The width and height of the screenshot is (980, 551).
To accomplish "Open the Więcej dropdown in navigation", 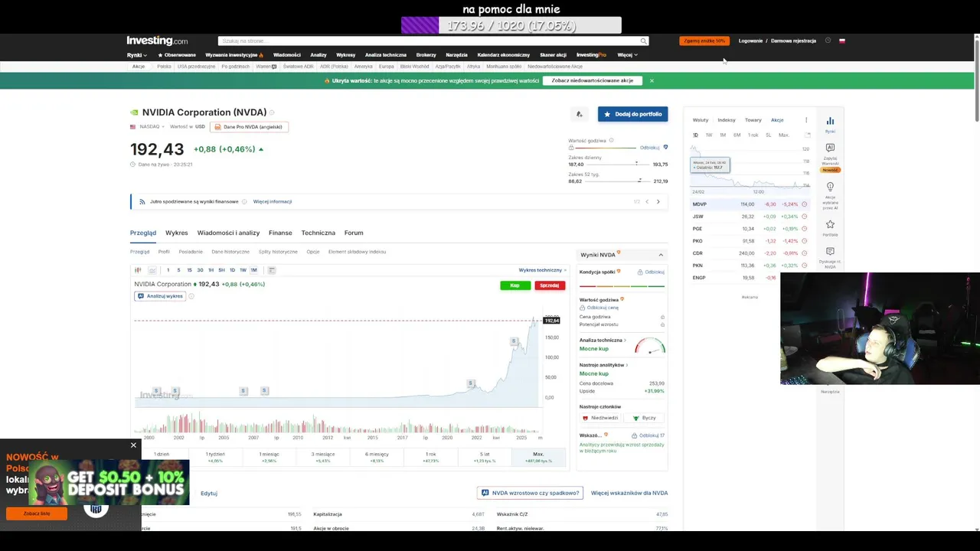I will click(627, 55).
